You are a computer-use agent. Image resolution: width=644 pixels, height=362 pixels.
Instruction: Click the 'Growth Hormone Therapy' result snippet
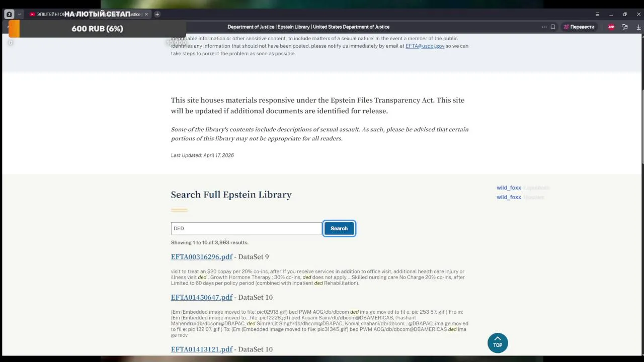point(317,277)
